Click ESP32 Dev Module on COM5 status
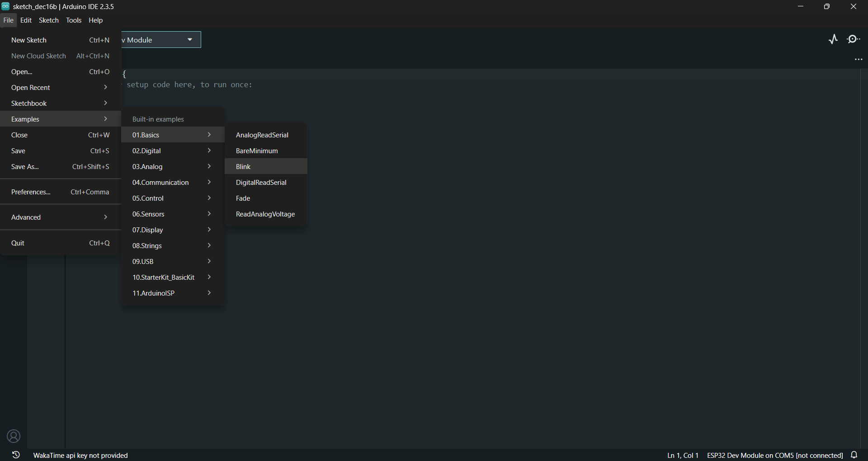Image resolution: width=868 pixels, height=461 pixels. [x=775, y=455]
